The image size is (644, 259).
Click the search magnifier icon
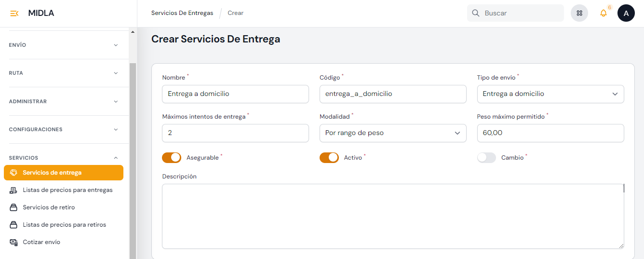coord(476,13)
